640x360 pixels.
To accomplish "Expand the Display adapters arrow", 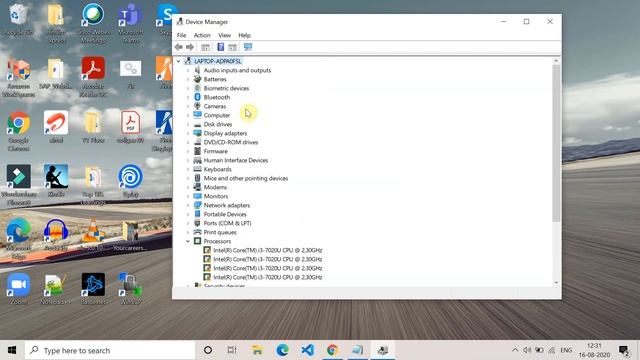I will click(188, 133).
